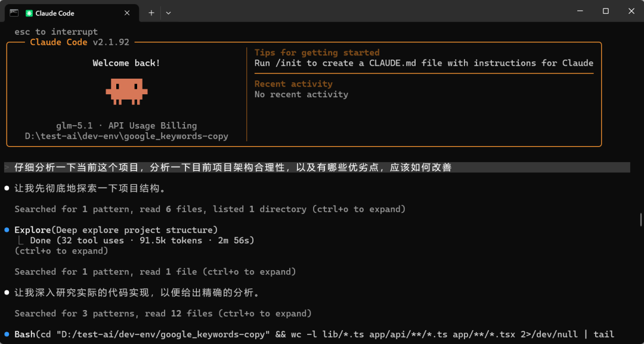Close the terminal window
644x344 pixels.
pos(631,11)
